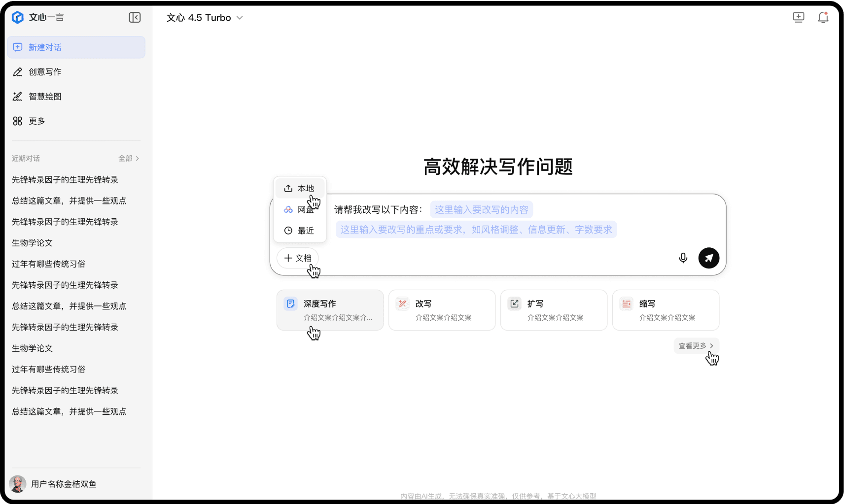
Task: Click the 文心一言 logo icon
Action: [x=18, y=17]
